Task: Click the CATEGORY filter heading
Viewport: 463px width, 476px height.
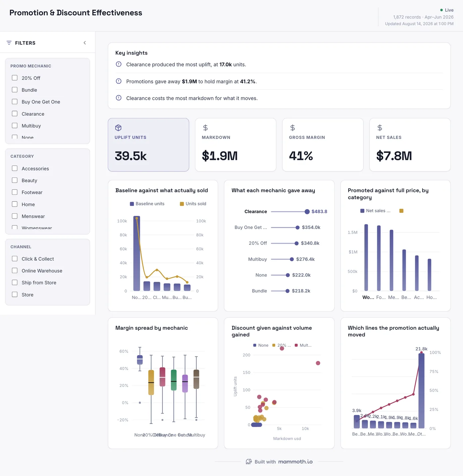Action: [x=22, y=156]
